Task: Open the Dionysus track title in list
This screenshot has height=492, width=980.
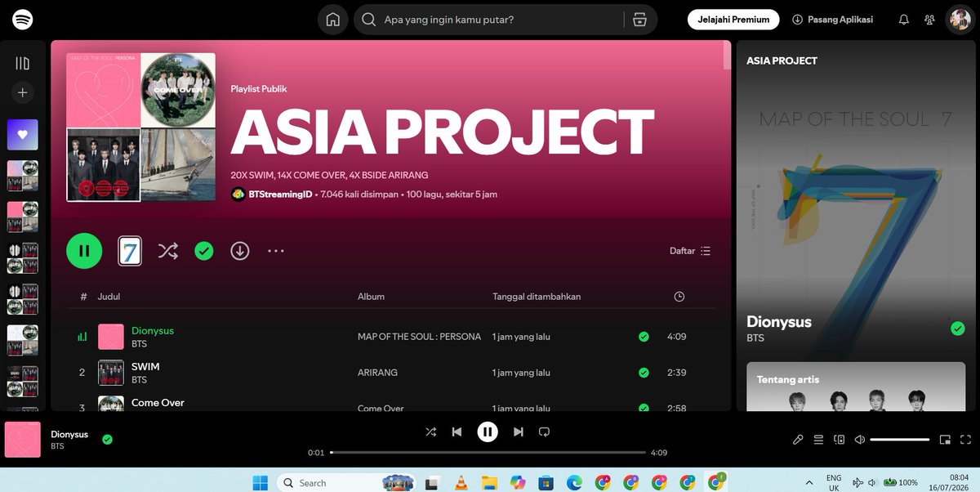Action: click(153, 331)
